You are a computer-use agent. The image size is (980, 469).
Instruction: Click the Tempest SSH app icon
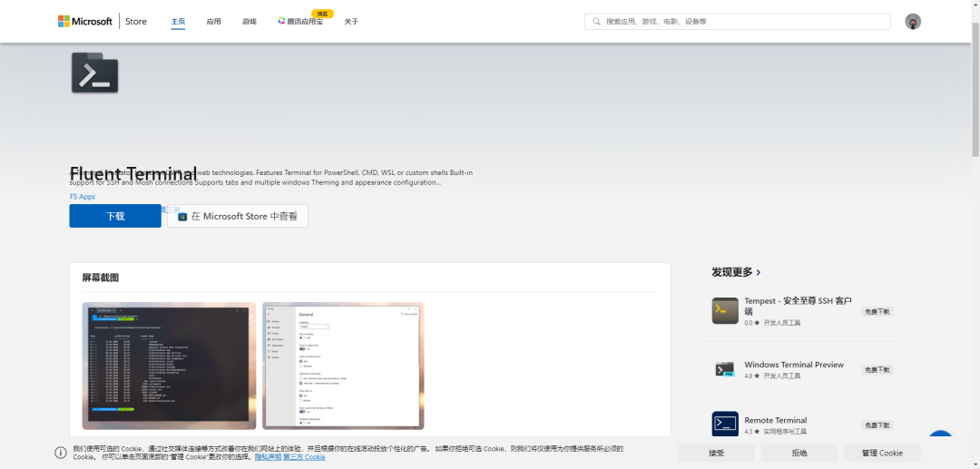coord(725,310)
